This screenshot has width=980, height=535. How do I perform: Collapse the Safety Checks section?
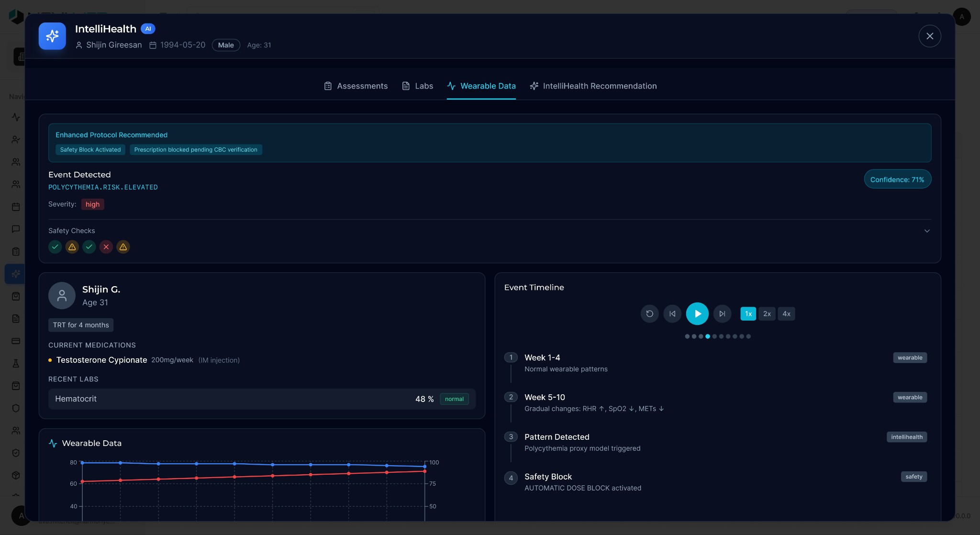pyautogui.click(x=927, y=231)
